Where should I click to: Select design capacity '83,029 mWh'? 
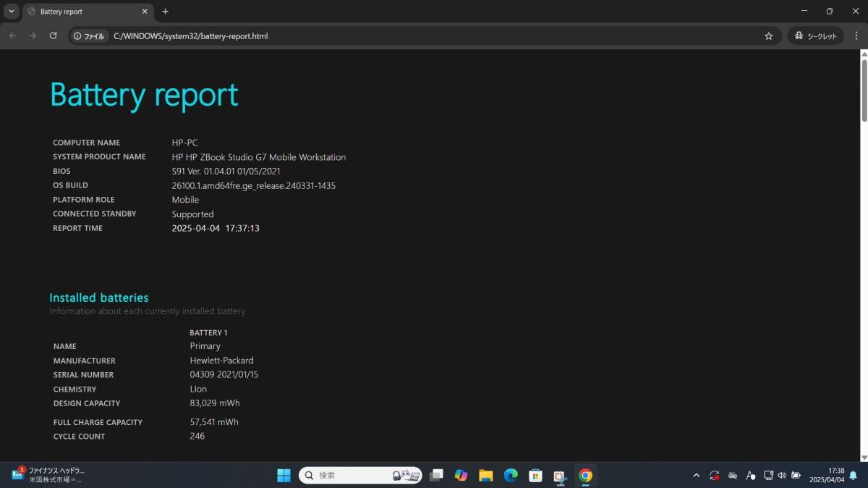[x=215, y=403]
